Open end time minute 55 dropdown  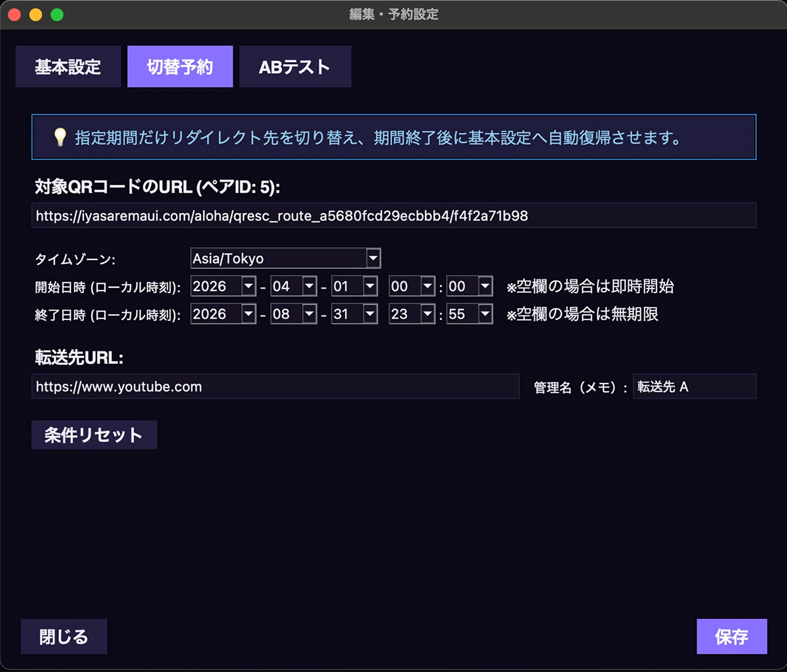tap(470, 314)
